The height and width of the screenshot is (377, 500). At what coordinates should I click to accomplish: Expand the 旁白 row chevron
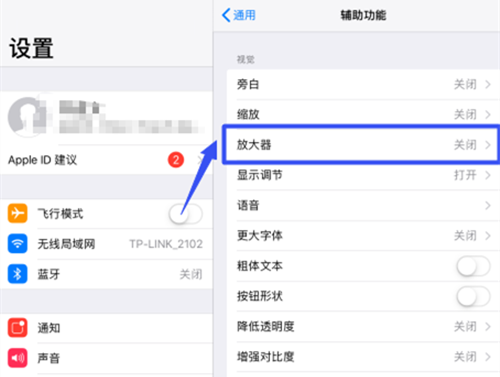click(488, 84)
